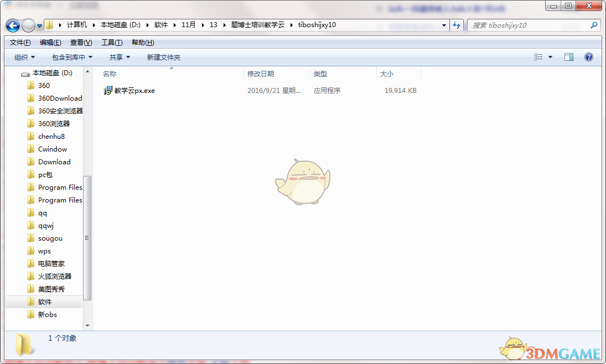This screenshot has height=364, width=606.
Task: Select the 软件 folder in the sidebar
Action: click(x=44, y=301)
